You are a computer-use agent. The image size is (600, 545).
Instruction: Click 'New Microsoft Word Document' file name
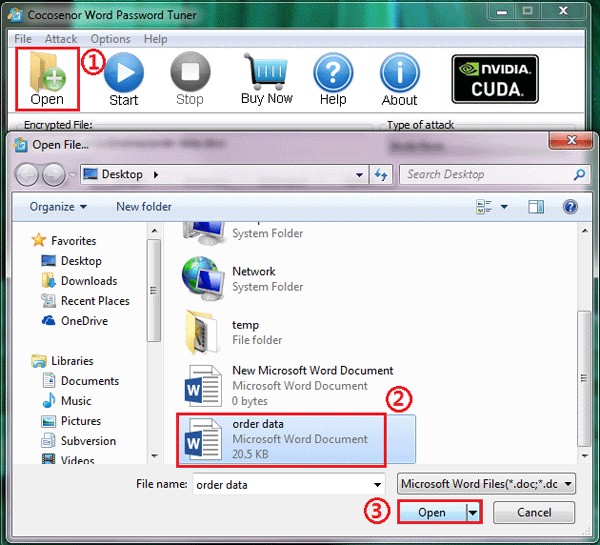click(x=313, y=370)
